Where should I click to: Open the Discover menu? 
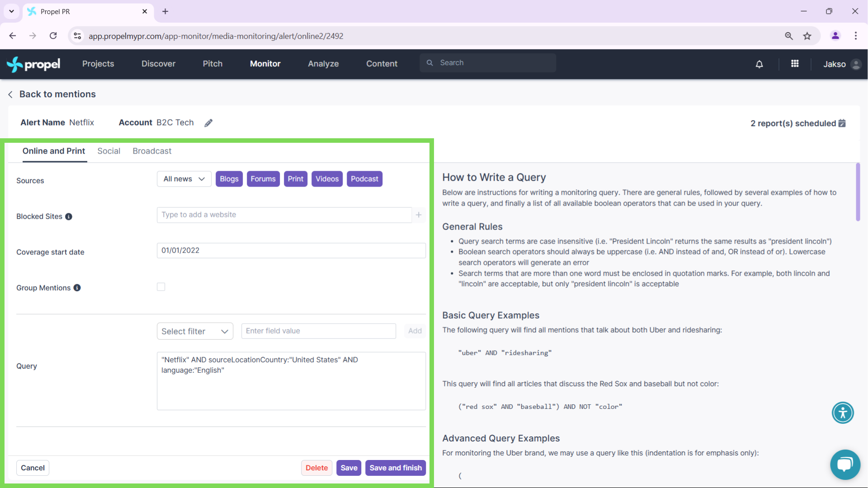(x=158, y=64)
